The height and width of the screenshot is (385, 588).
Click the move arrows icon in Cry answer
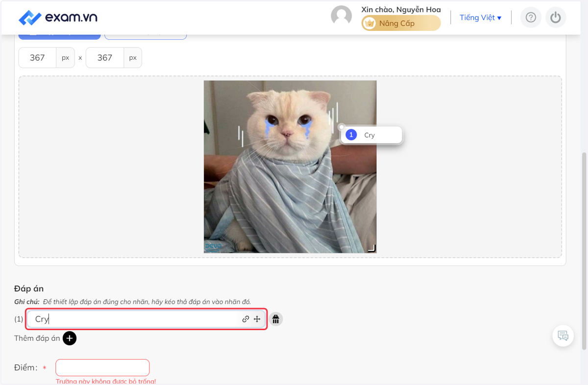point(257,319)
